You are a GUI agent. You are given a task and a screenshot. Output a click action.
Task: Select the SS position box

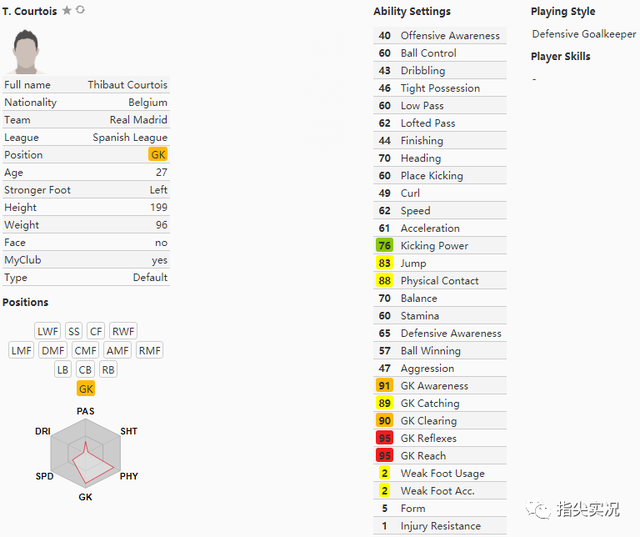tap(74, 331)
